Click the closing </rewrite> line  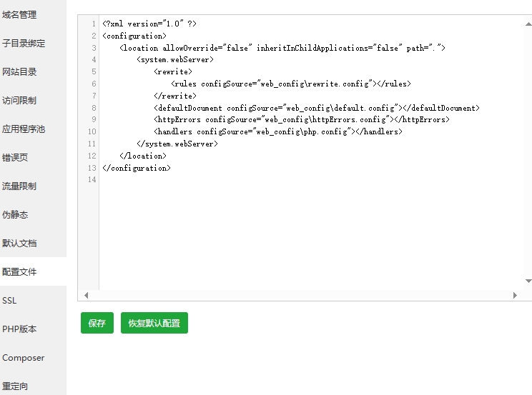(175, 96)
